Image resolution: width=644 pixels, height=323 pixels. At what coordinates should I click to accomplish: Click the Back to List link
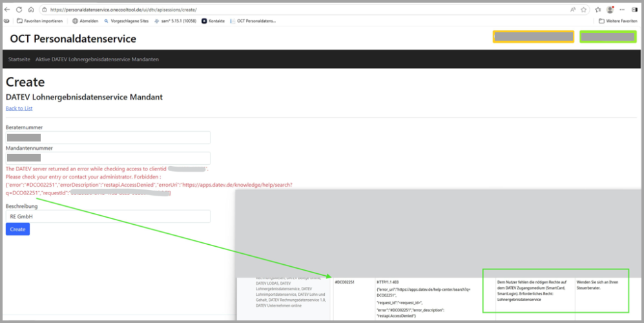pyautogui.click(x=19, y=109)
